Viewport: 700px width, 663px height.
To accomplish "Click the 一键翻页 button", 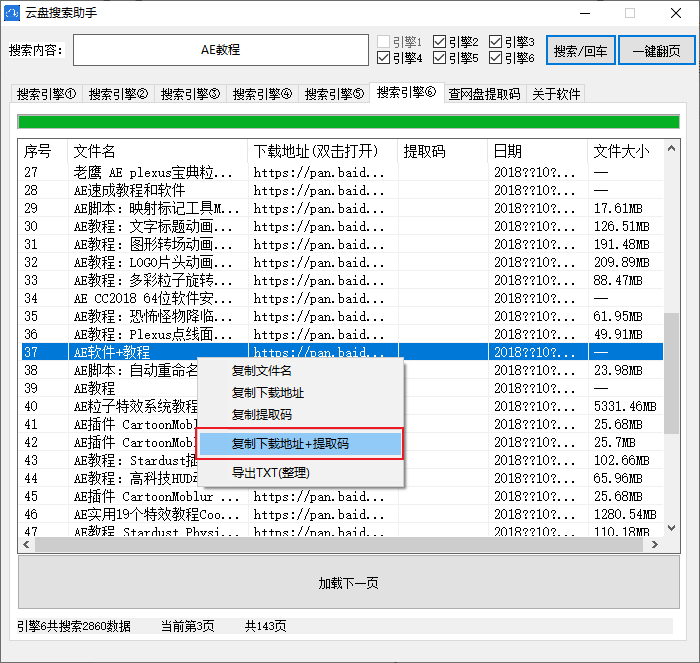I will [x=656, y=50].
